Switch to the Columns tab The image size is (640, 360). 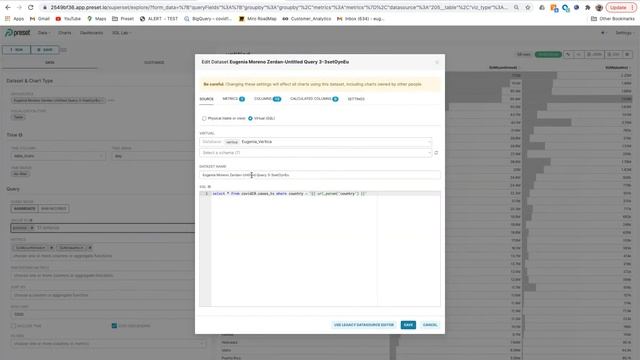[x=267, y=99]
